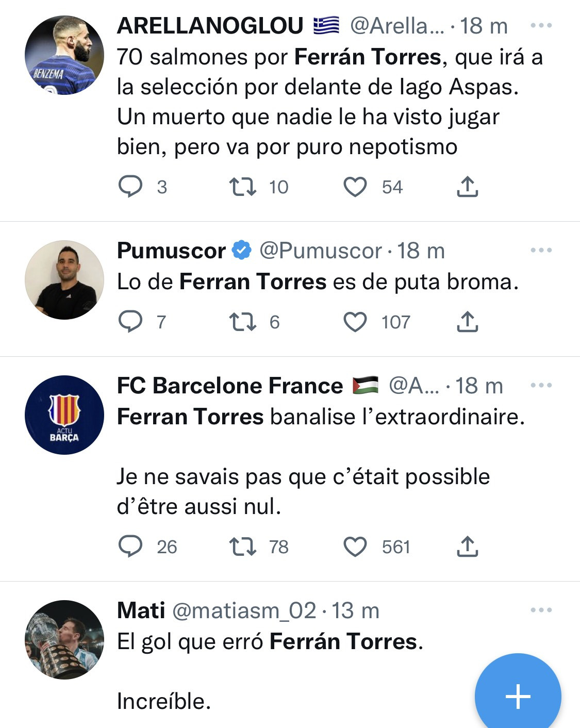
Task: Toggle like on ARELLANOGLOU's post
Action: click(356, 187)
